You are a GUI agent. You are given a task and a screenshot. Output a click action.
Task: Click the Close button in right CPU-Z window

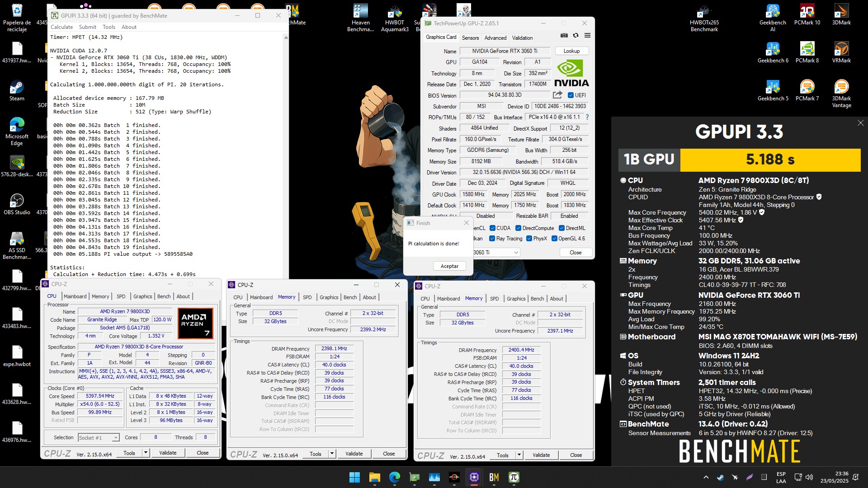coord(576,455)
